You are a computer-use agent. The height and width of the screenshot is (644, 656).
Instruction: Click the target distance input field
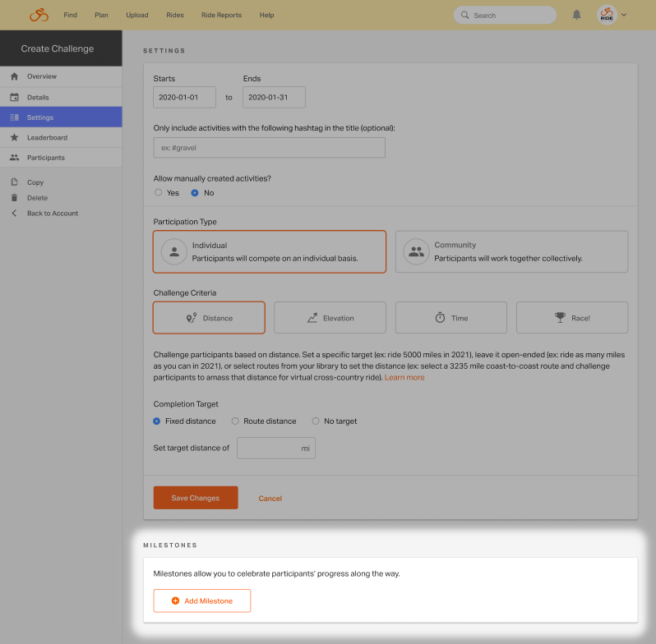pyautogui.click(x=276, y=448)
